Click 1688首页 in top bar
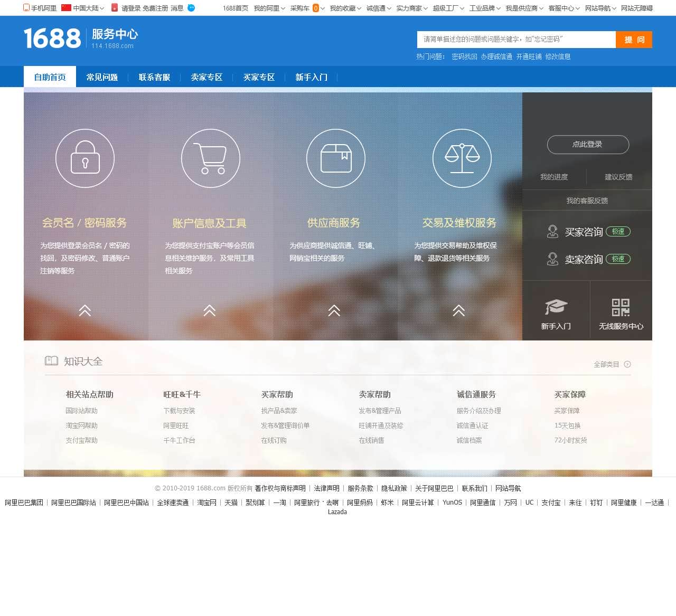The height and width of the screenshot is (616, 676). [236, 8]
